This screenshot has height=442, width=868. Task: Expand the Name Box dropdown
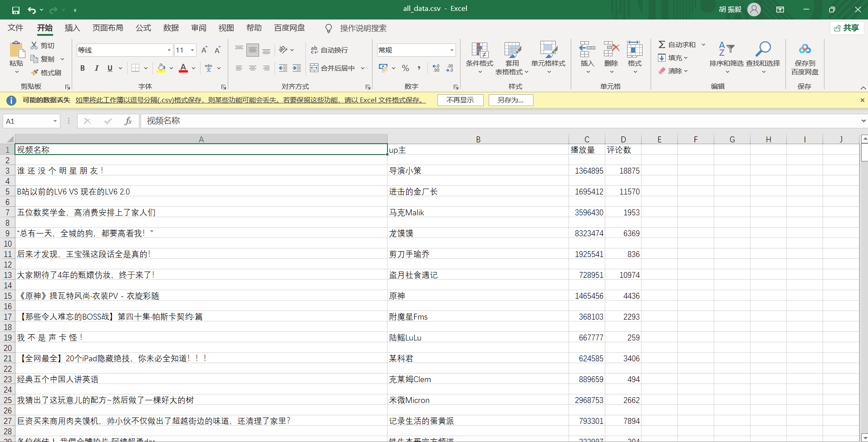(x=55, y=121)
